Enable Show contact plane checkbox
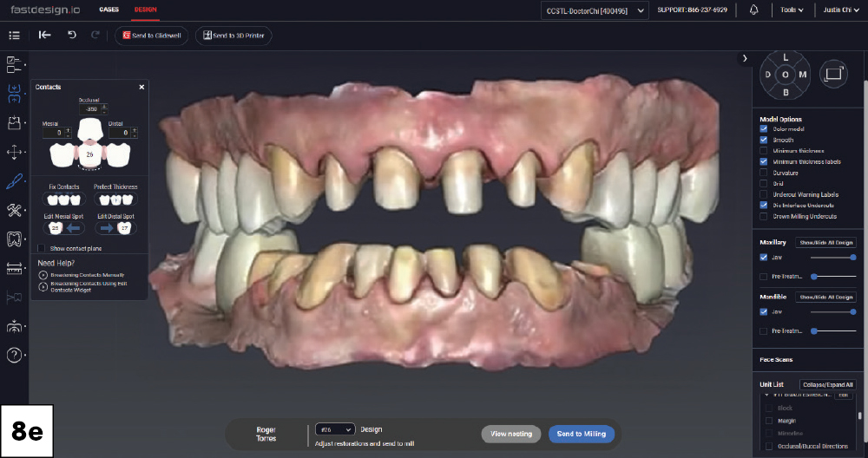868x458 pixels. 41,248
